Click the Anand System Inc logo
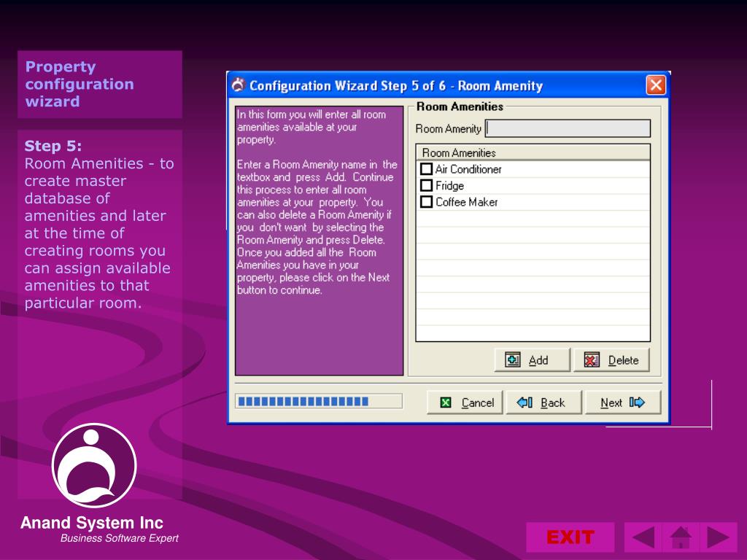Viewport: 747px width, 560px height. point(94,465)
